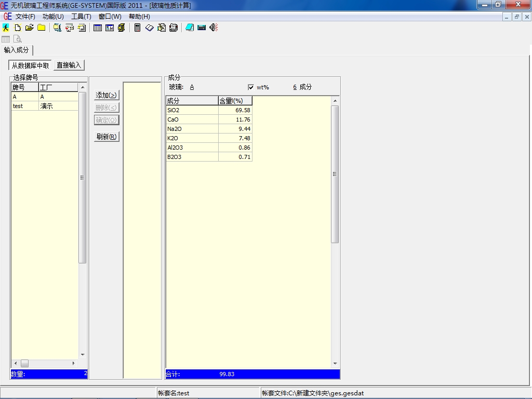The height and width of the screenshot is (399, 532).
Task: Select the Al2O3 component cell
Action: pos(192,148)
